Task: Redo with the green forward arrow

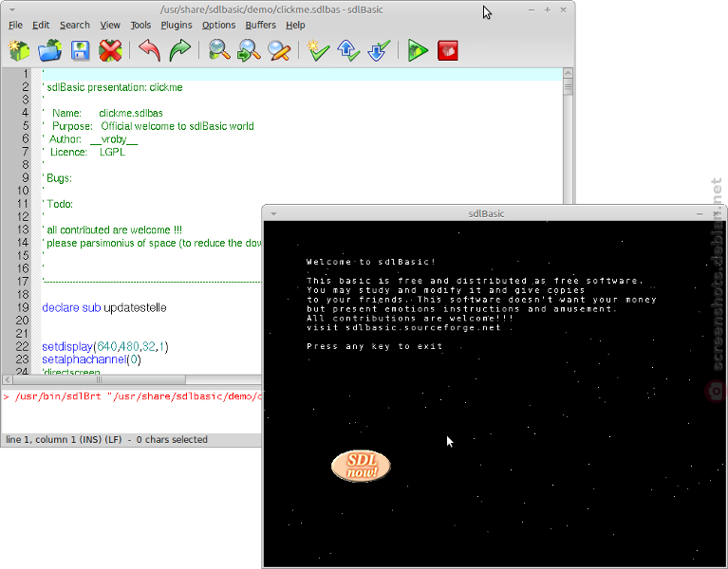Action: [x=179, y=50]
